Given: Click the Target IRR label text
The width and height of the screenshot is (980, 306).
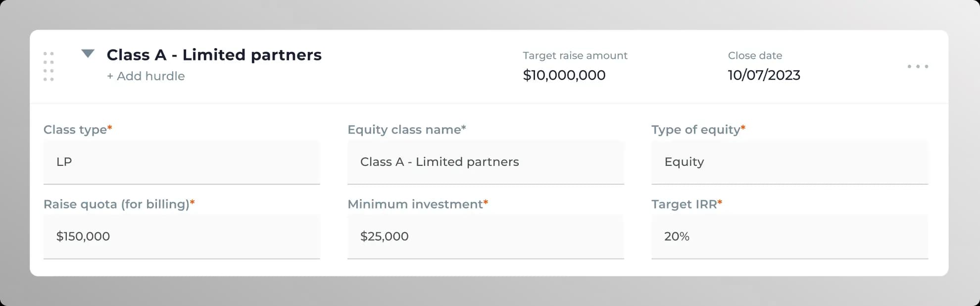Looking at the screenshot, I should [684, 204].
